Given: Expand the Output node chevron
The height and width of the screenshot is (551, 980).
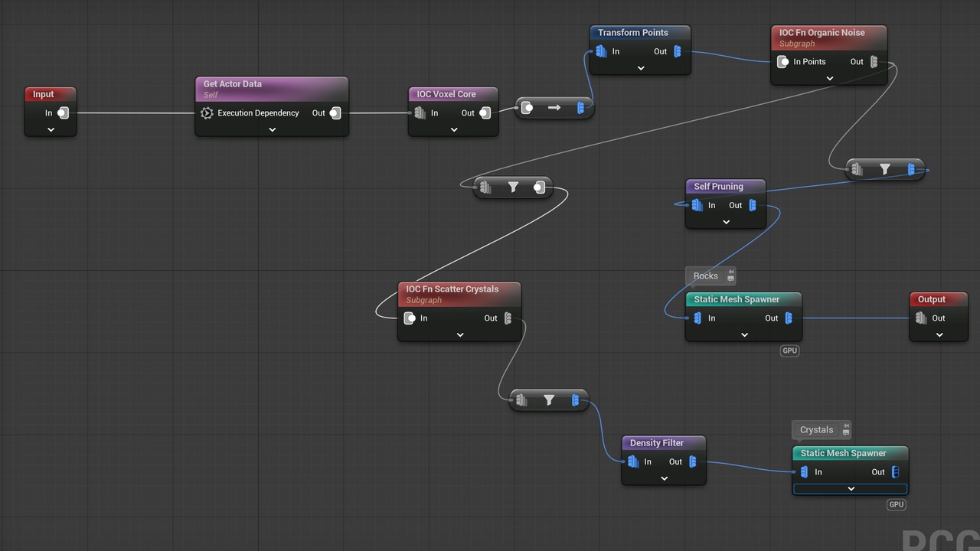Looking at the screenshot, I should [939, 335].
